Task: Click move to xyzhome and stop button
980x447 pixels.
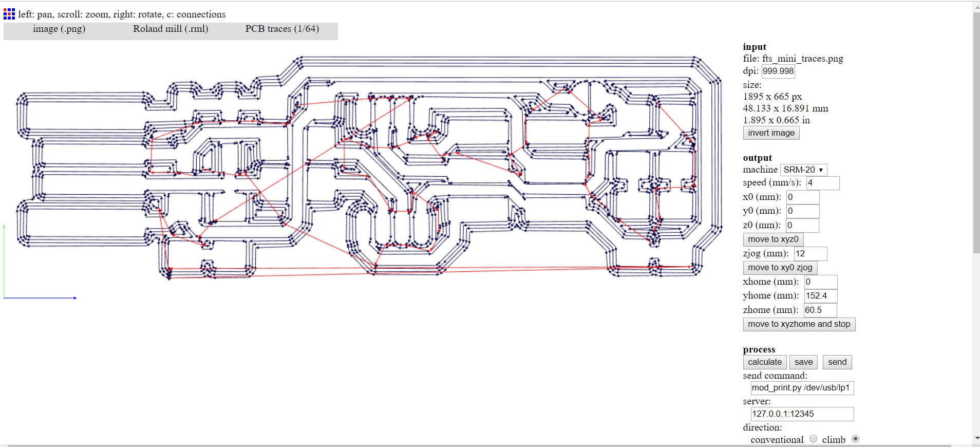Action: pyautogui.click(x=799, y=324)
